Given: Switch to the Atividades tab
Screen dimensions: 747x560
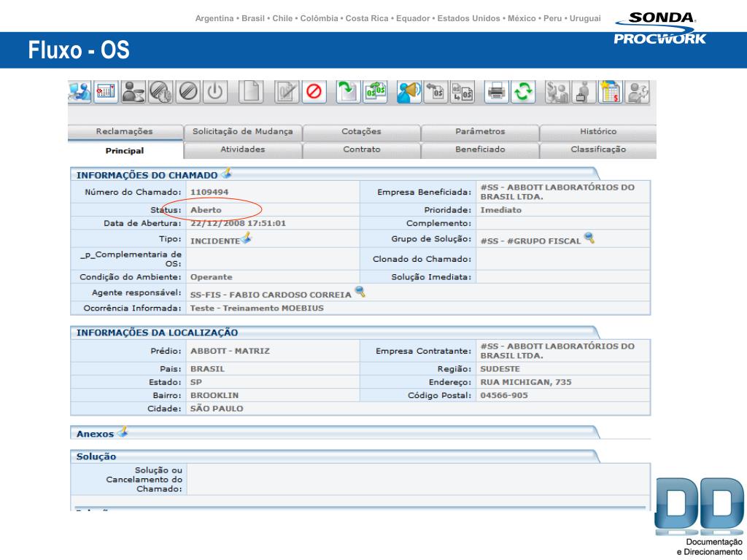Looking at the screenshot, I should coord(242,150).
